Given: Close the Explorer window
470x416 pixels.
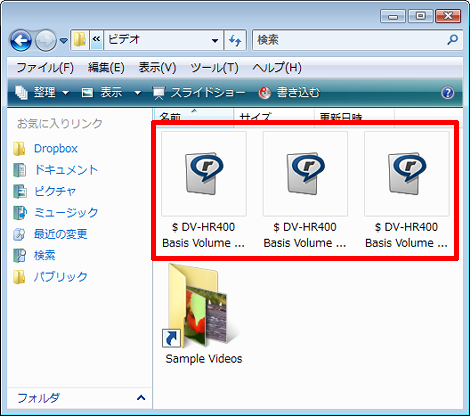Looking at the screenshot, I should tap(448, 16).
